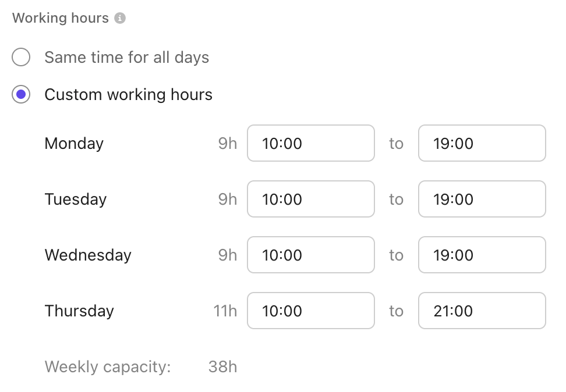Select the Same time for all days option
This screenshot has height=392, width=566.
point(21,58)
